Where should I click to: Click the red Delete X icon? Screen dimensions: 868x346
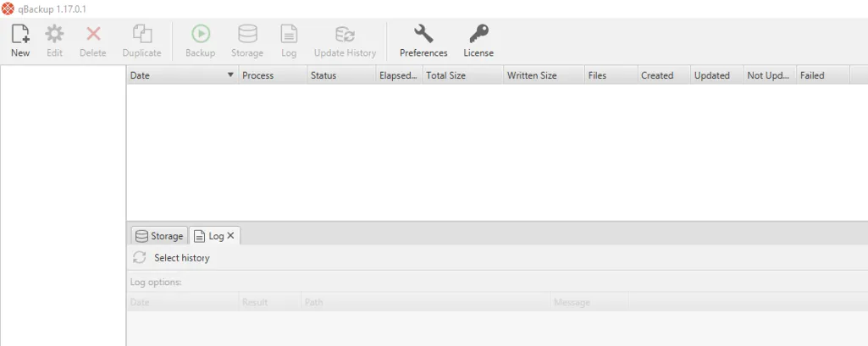93,35
